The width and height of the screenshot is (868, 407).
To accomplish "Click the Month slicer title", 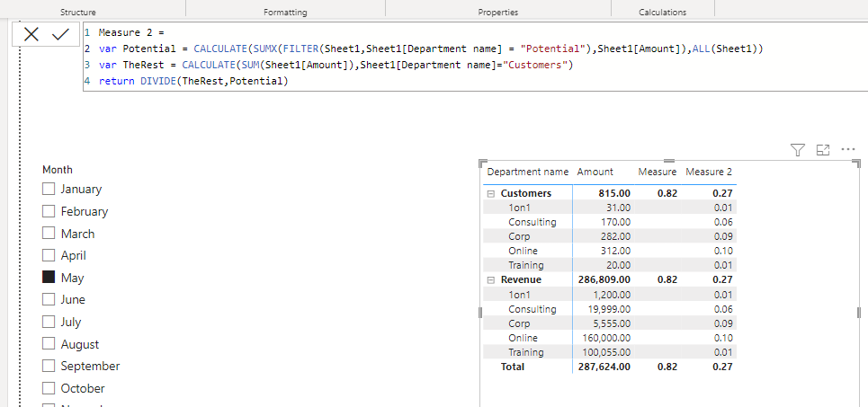I will [x=58, y=170].
